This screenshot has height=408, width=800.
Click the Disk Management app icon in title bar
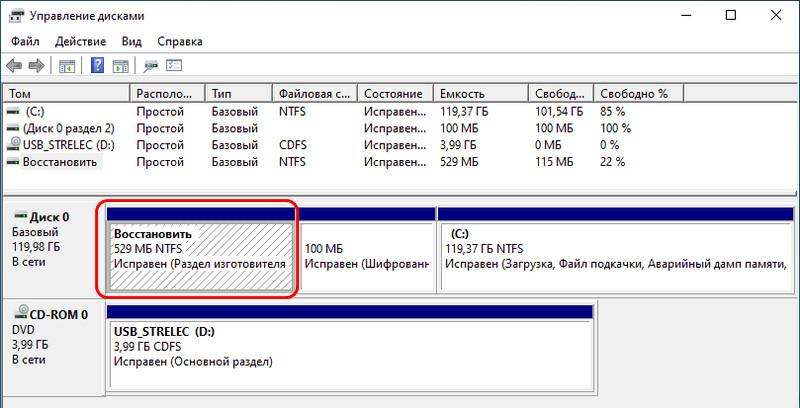coord(16,16)
